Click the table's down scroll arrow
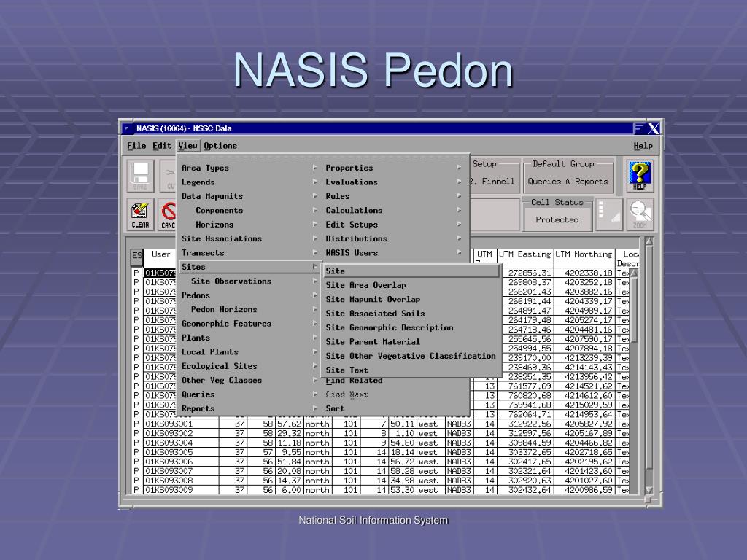Viewport: 747px width, 560px height. pos(649,490)
